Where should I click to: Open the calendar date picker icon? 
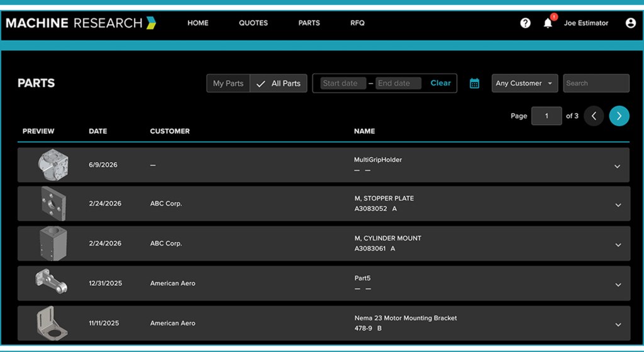click(474, 84)
